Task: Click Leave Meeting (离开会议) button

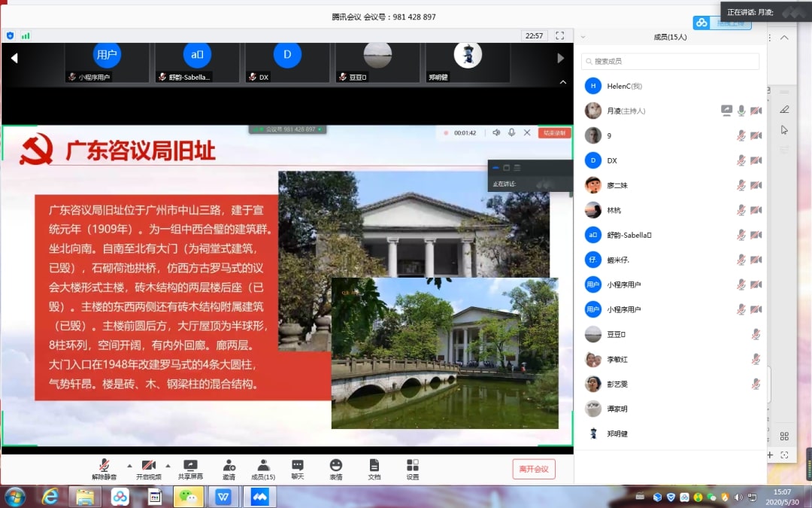Action: [534, 469]
